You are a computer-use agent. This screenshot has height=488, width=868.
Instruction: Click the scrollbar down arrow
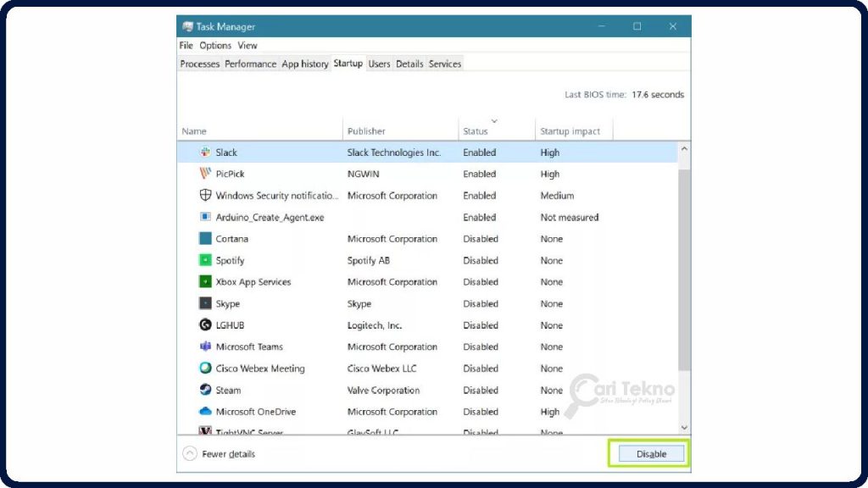click(x=684, y=427)
